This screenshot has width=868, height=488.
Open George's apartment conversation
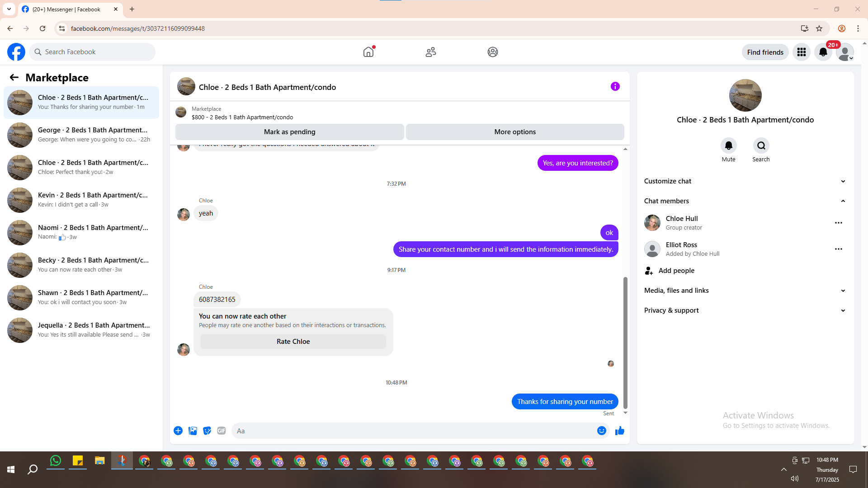click(81, 135)
